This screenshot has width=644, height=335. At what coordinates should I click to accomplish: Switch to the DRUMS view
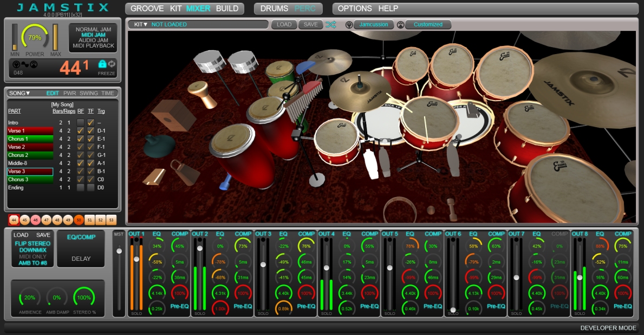pyautogui.click(x=274, y=9)
